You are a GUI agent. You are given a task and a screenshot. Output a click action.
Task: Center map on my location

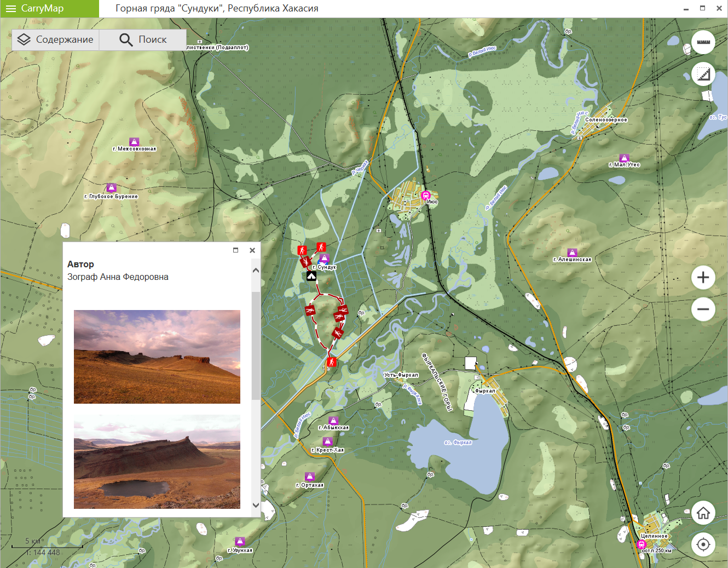tap(703, 545)
